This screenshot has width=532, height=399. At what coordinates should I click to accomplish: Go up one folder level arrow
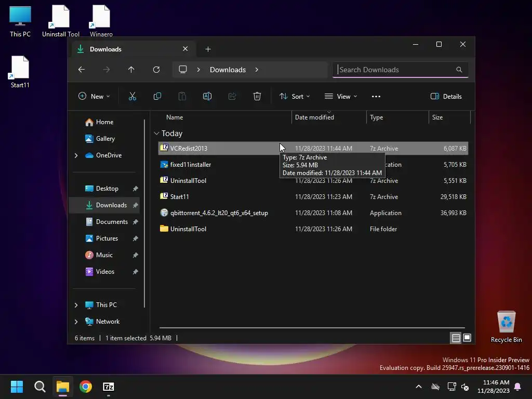point(131,70)
